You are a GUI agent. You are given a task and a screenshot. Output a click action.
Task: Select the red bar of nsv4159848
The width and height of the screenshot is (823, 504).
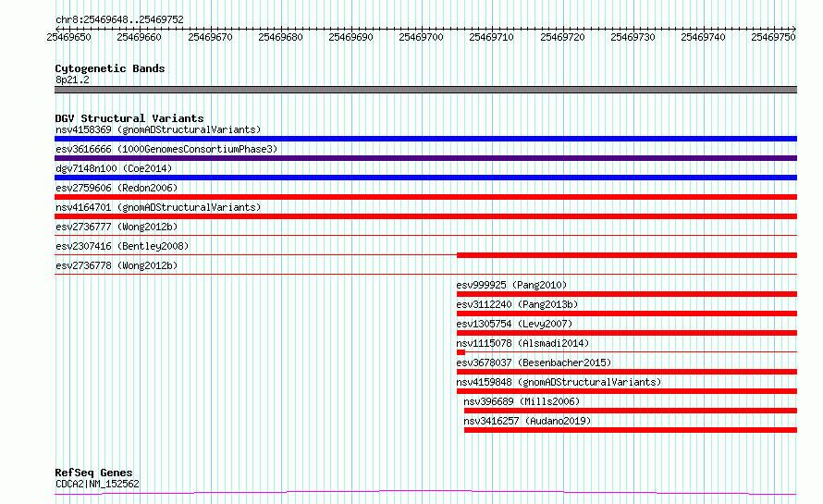click(x=627, y=391)
